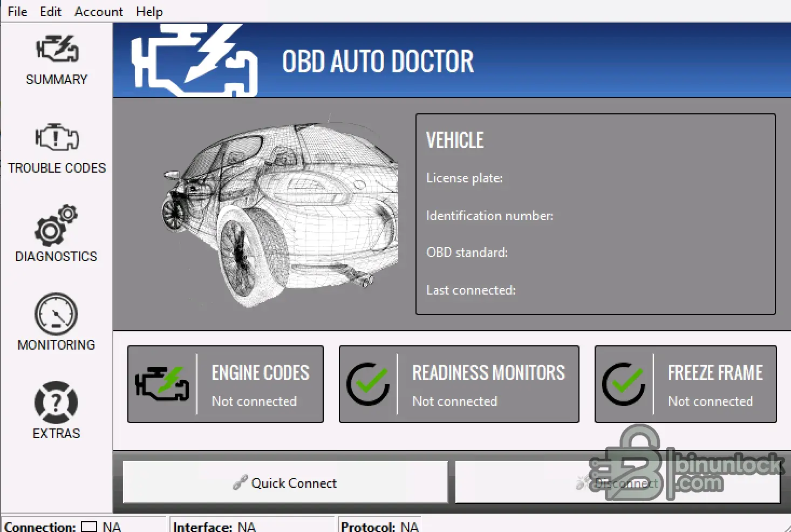
Task: Select the EXTRAS label in sidebar
Action: [56, 433]
